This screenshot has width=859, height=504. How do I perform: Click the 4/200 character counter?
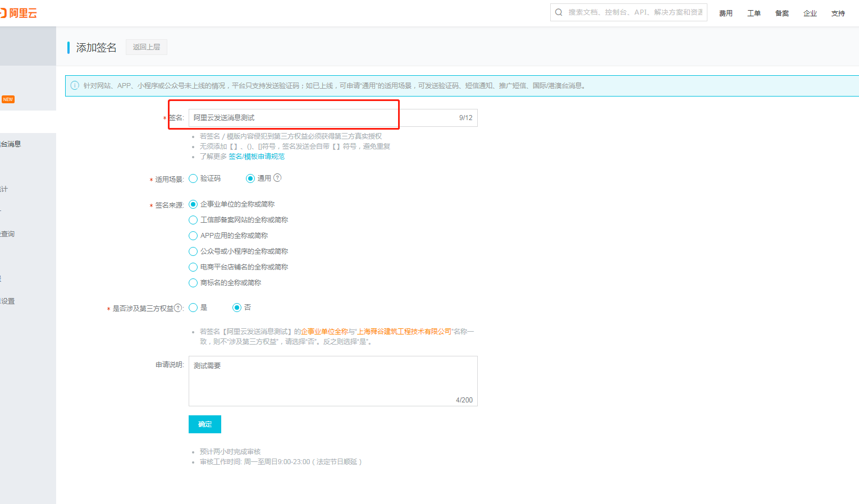pos(464,400)
